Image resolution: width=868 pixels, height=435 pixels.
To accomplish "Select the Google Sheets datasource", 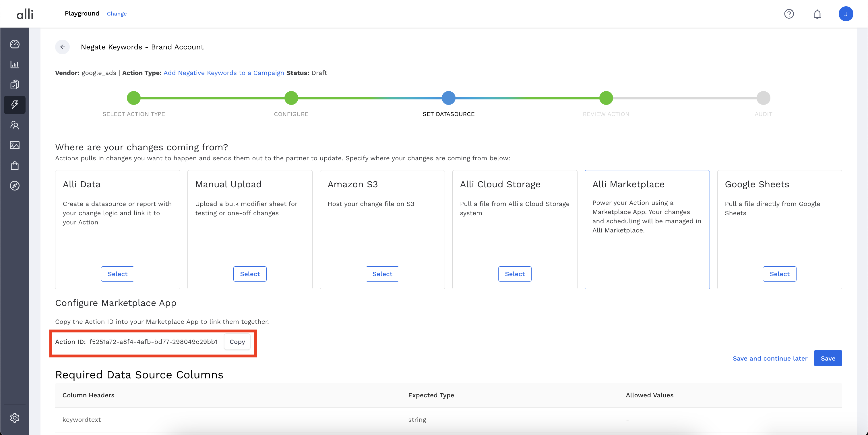I will 779,274.
